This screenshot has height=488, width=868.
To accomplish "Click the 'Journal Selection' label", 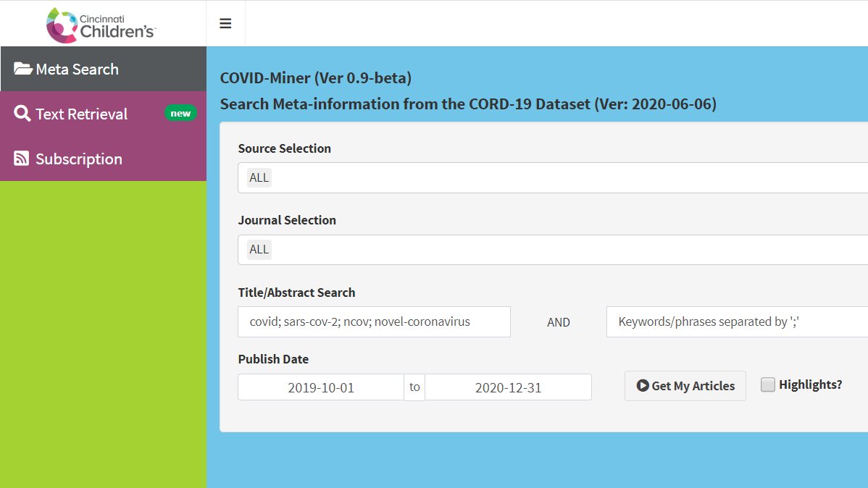I will (x=287, y=220).
